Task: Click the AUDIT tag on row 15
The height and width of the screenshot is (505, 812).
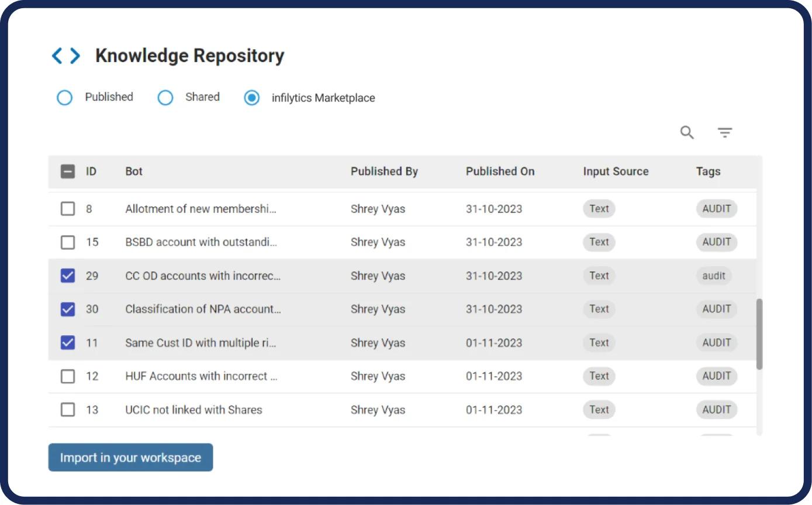Action: pos(717,242)
